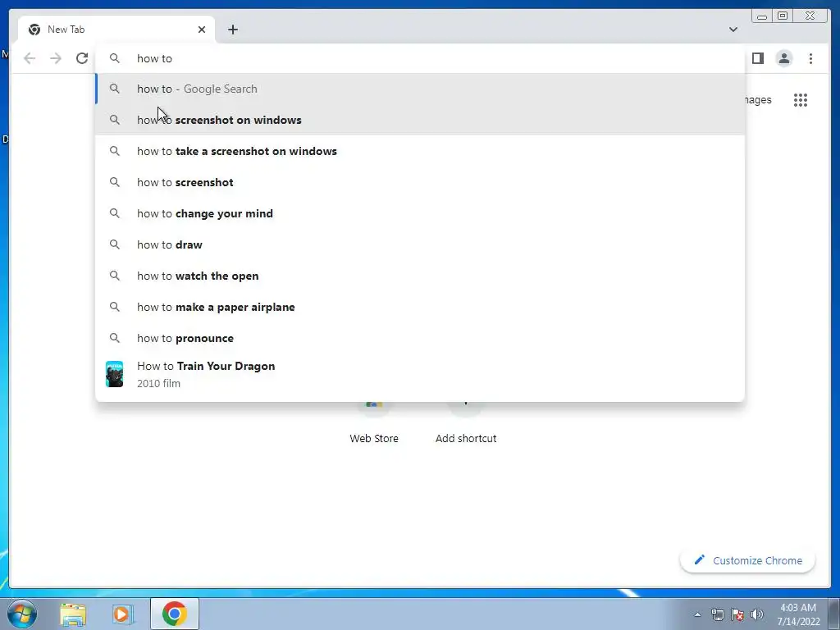This screenshot has height=630, width=840.
Task: Open Windows Explorer from the taskbar
Action: pyautogui.click(x=73, y=614)
